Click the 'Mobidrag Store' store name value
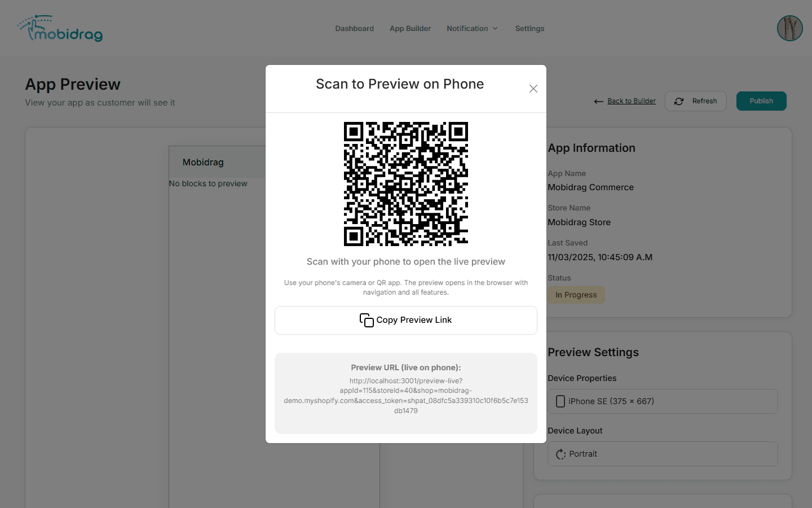Viewport: 812px width, 508px height. tap(579, 222)
